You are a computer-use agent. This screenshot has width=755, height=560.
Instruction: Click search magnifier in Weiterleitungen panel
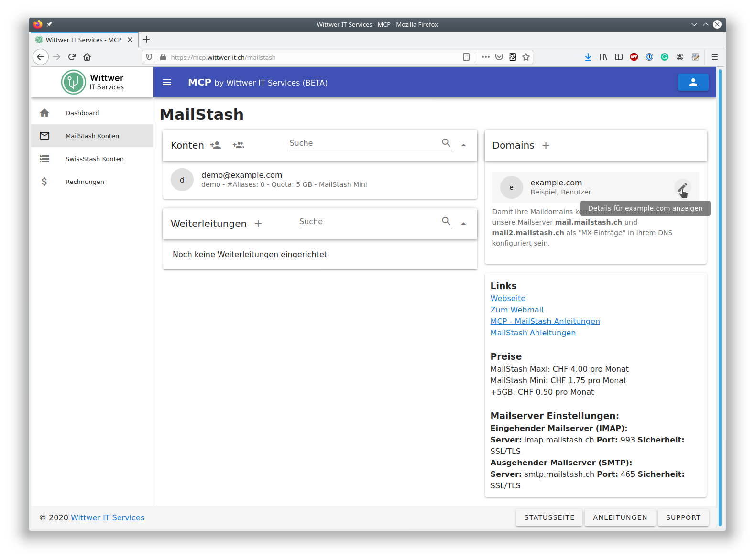click(446, 221)
